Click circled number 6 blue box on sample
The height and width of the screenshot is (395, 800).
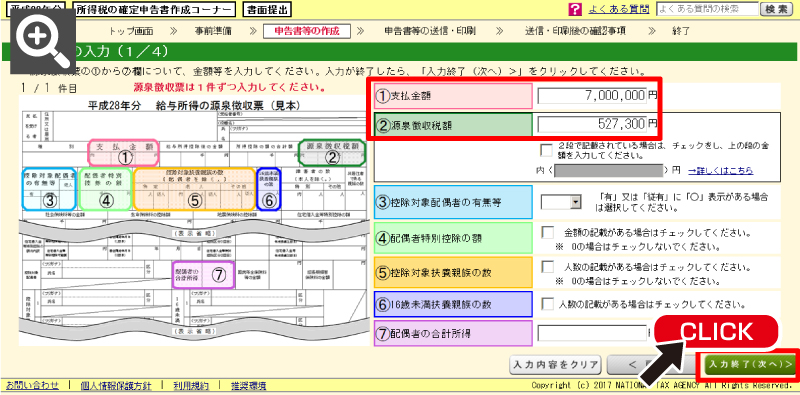[x=269, y=201]
